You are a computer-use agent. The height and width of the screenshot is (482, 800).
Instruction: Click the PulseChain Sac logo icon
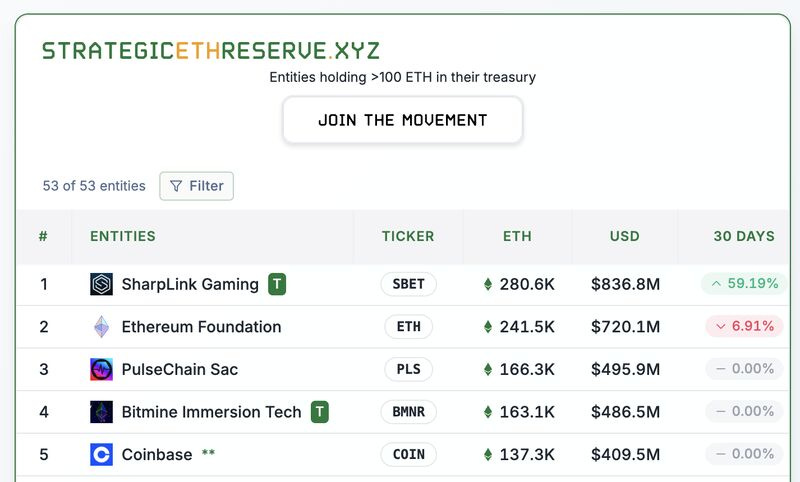pos(101,369)
